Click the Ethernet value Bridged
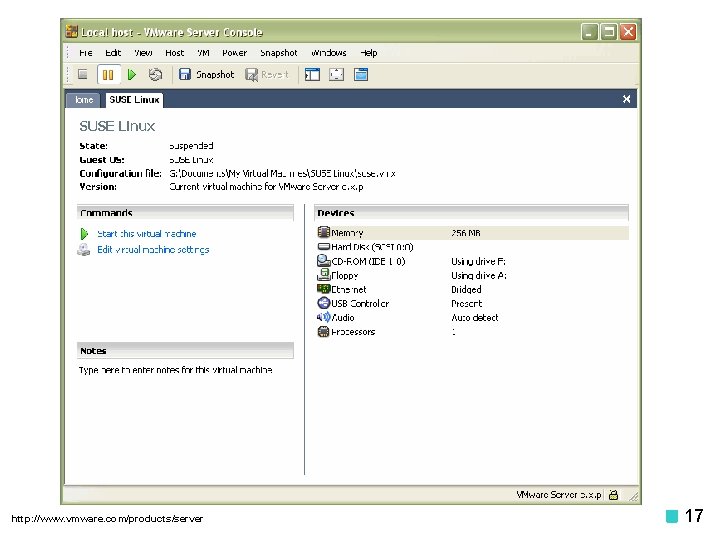This screenshot has width=720, height=540. [x=466, y=290]
